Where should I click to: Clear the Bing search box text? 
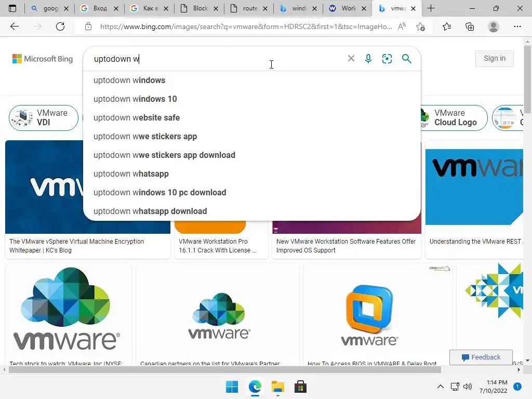351,58
